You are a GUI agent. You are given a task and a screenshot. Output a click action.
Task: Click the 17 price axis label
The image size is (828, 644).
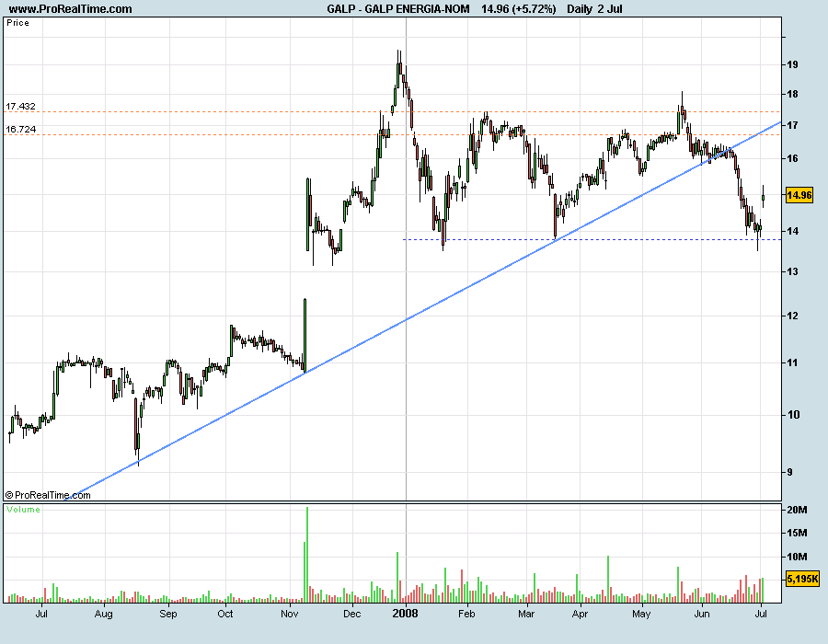(792, 126)
